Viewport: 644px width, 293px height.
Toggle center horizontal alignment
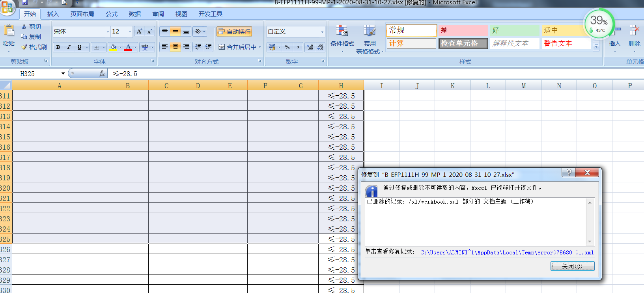[175, 47]
